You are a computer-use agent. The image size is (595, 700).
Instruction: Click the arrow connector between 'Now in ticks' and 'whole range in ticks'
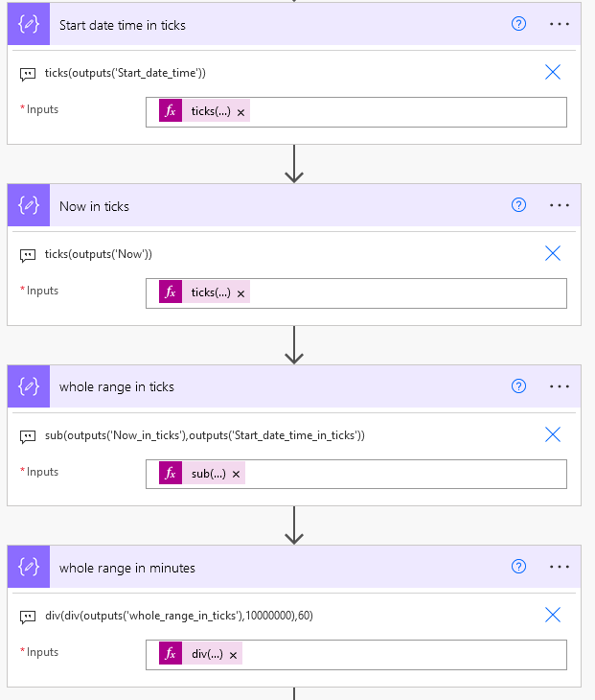pos(294,345)
